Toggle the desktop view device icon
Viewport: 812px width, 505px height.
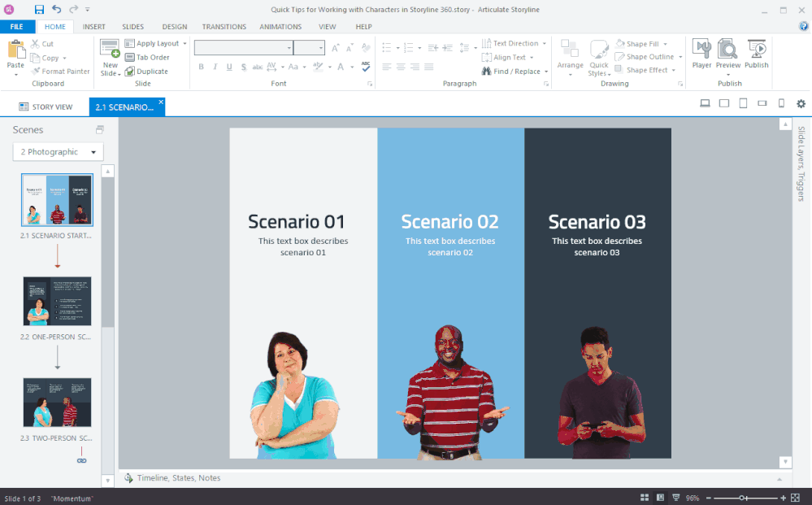point(705,103)
